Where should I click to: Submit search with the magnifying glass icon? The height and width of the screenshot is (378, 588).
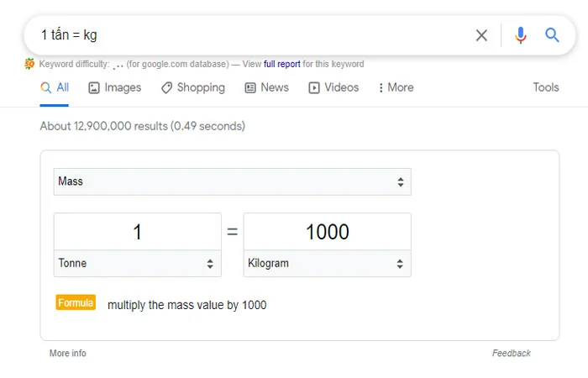tap(552, 35)
